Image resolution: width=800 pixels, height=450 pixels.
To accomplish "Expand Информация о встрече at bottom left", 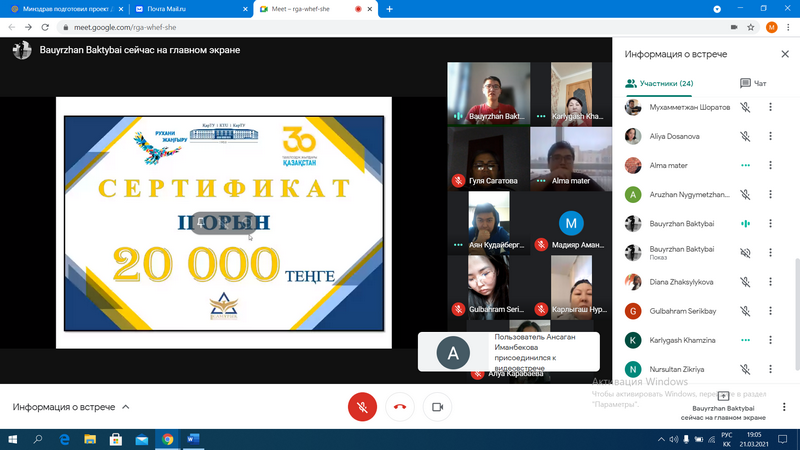I will pyautogui.click(x=71, y=407).
